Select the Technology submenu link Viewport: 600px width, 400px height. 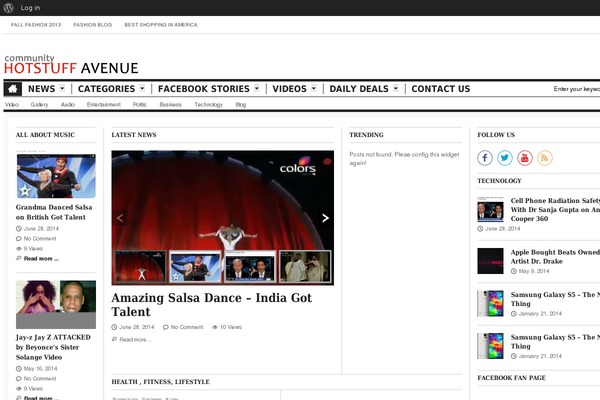click(209, 104)
